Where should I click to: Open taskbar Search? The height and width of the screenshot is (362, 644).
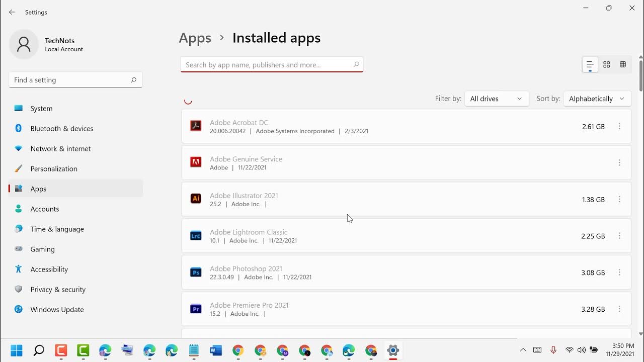[x=39, y=350]
